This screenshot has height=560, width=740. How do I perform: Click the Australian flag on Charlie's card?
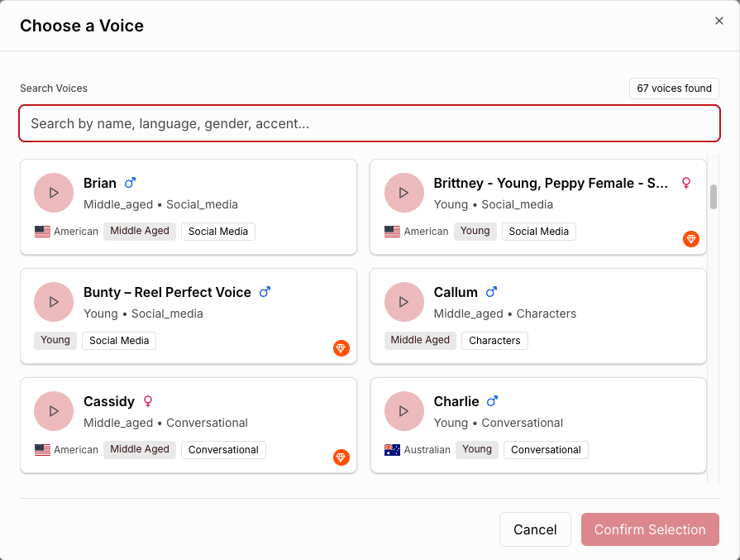pyautogui.click(x=392, y=449)
